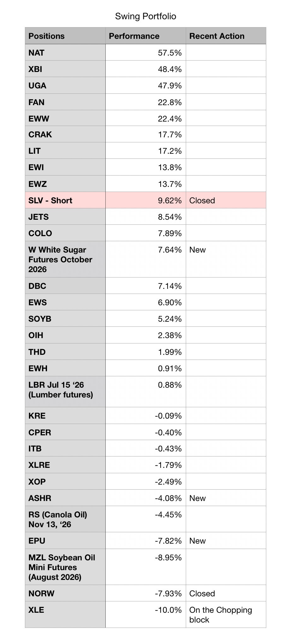Select the New action next to EPU

tap(197, 541)
